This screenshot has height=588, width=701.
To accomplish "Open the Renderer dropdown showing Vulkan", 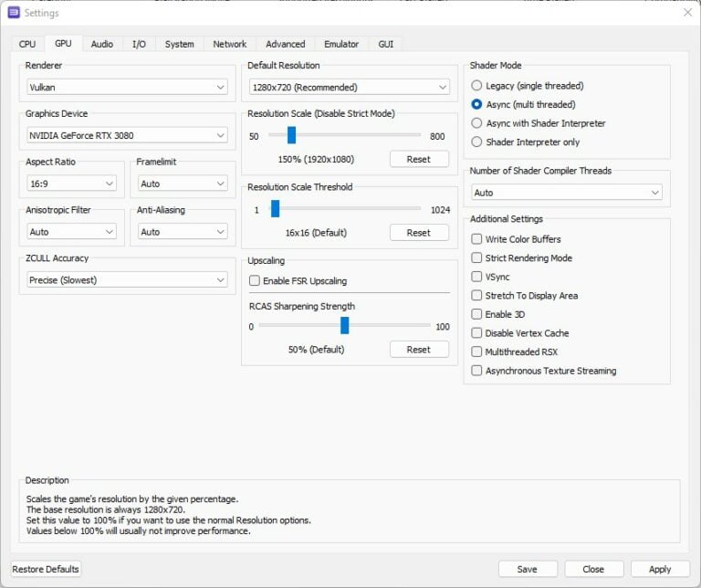I will (127, 88).
